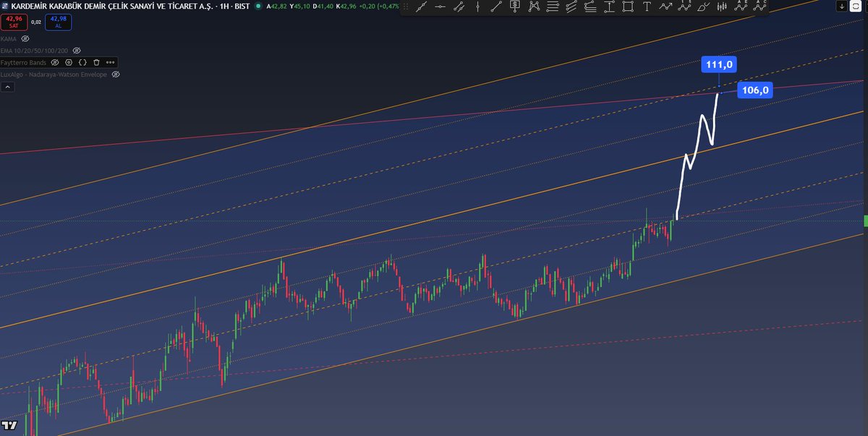Open Faytterro Bands source code braces
The width and height of the screenshot is (868, 436).
click(x=82, y=62)
